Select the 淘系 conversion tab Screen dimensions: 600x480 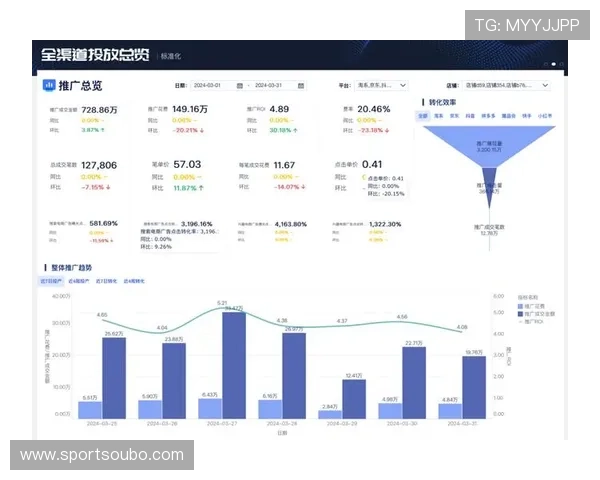pos(439,116)
